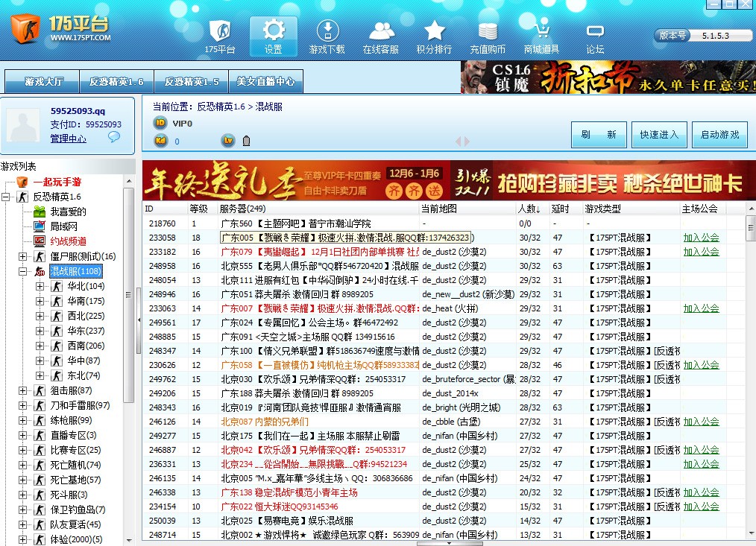Image resolution: width=756 pixels, height=546 pixels.
Task: Open the 商城道具 shopping cart icon
Action: tap(542, 37)
